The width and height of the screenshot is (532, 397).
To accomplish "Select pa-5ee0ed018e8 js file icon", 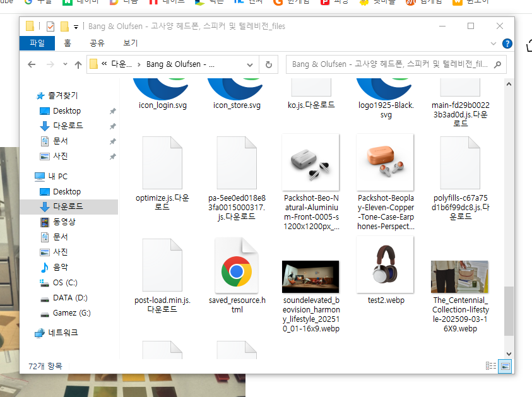I will pyautogui.click(x=237, y=163).
